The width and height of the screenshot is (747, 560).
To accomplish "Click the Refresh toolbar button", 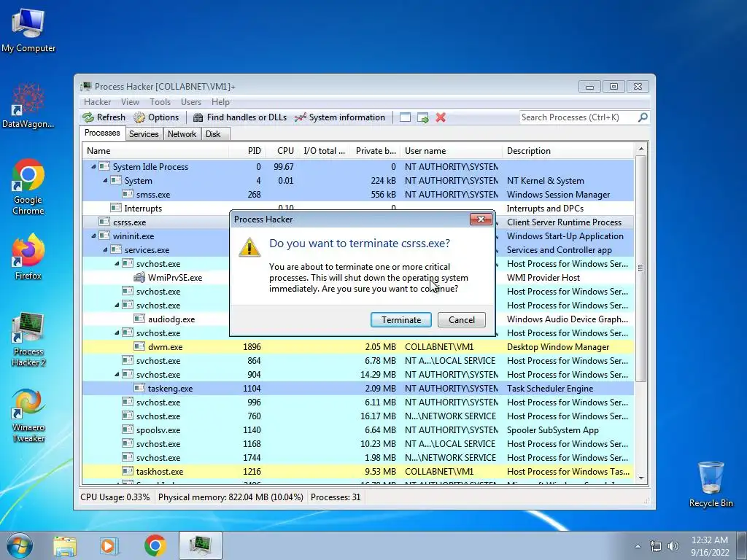I will pos(104,117).
